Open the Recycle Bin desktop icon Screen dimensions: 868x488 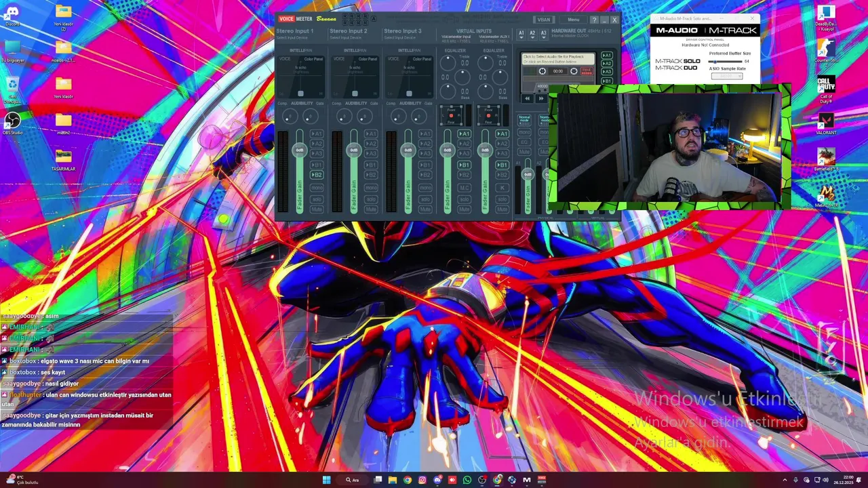(12, 88)
